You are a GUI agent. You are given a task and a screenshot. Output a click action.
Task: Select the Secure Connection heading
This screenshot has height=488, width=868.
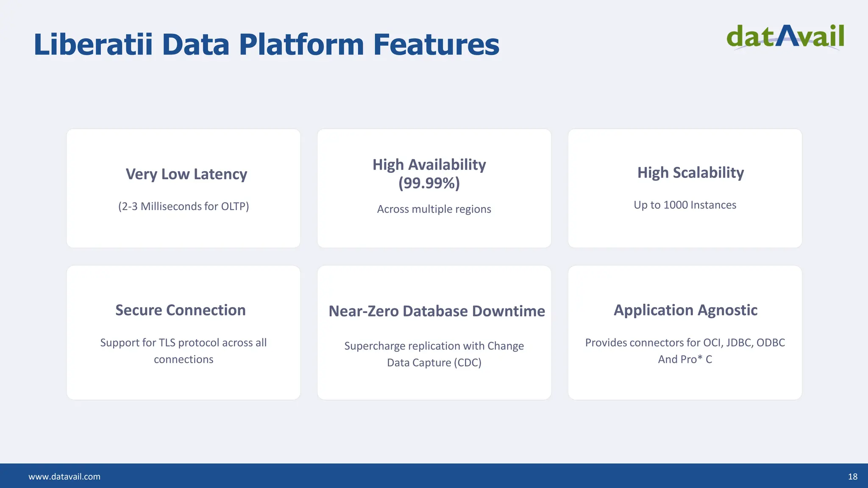point(181,310)
